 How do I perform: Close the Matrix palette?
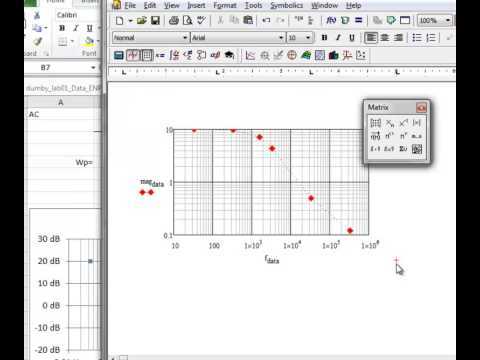421,107
